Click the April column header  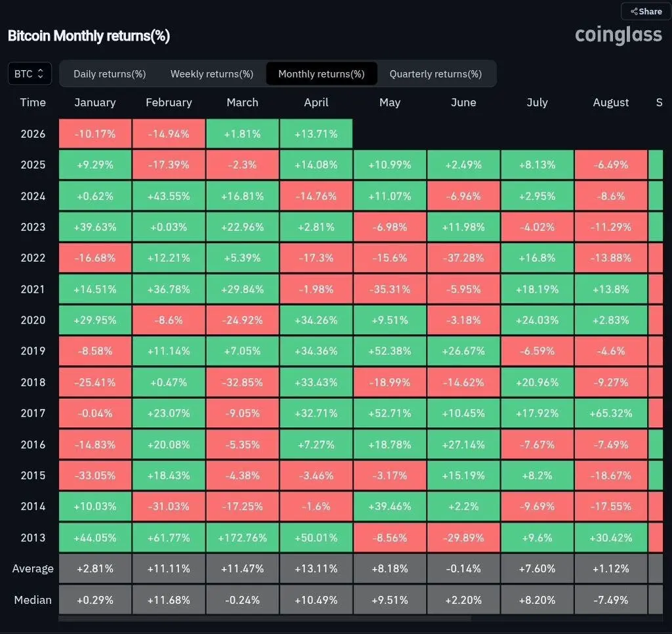316,102
